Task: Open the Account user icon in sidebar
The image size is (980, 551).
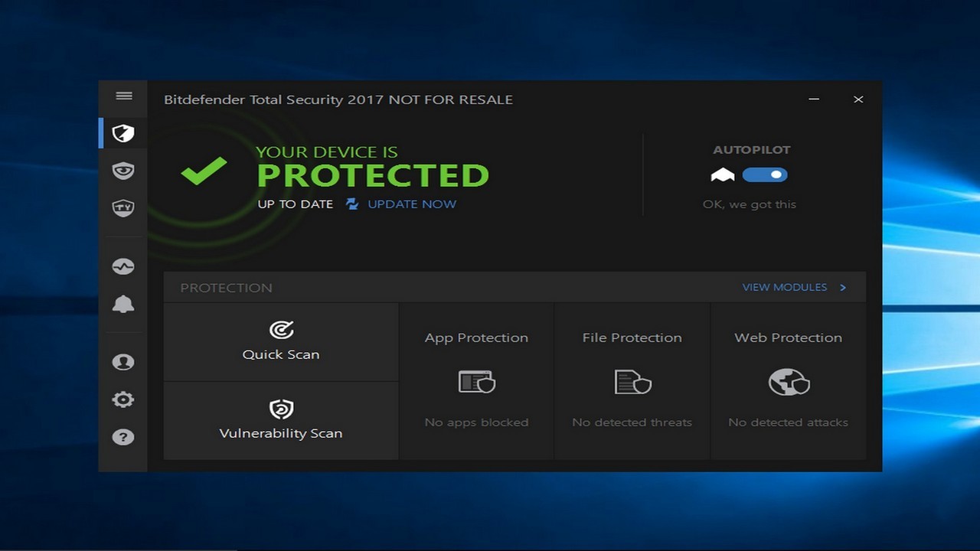Action: tap(123, 362)
